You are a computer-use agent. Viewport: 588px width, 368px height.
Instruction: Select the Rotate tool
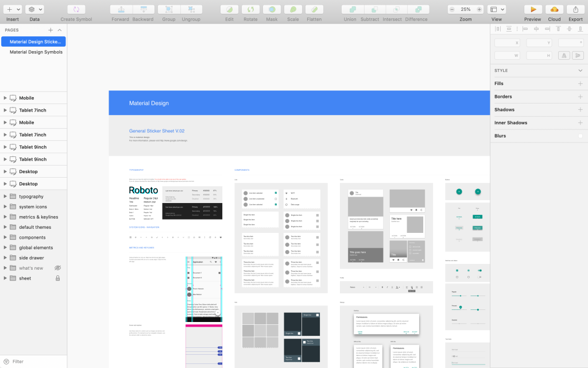tap(250, 9)
